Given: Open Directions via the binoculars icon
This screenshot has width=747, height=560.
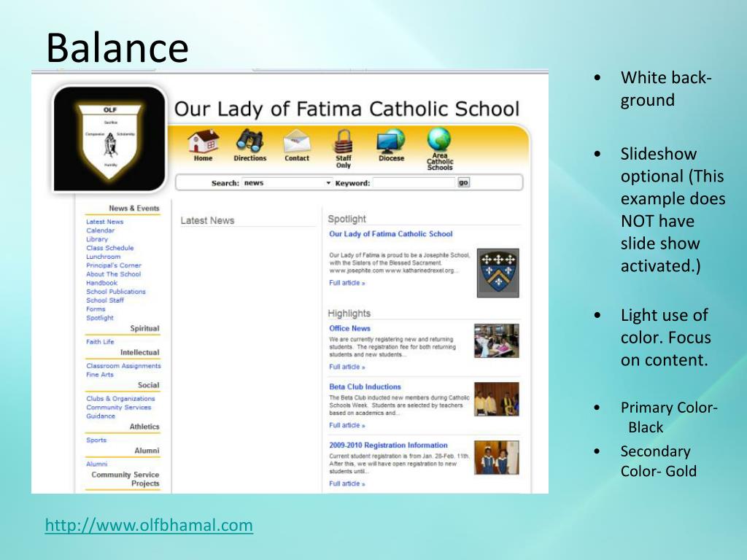Looking at the screenshot, I should 249,140.
